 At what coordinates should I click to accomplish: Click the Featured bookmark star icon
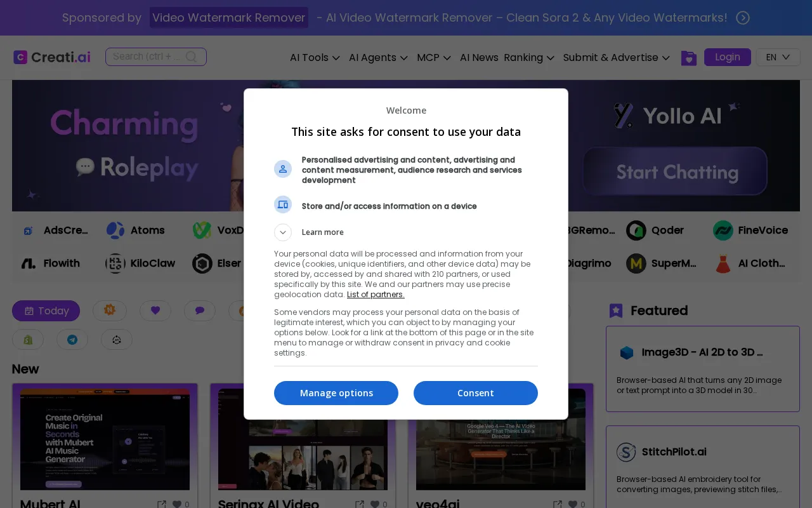[x=616, y=311]
